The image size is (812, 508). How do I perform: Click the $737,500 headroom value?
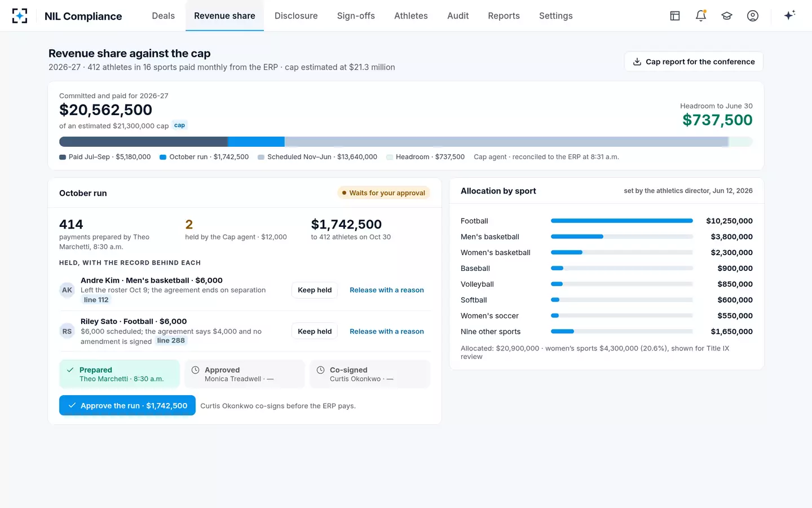coord(717,120)
